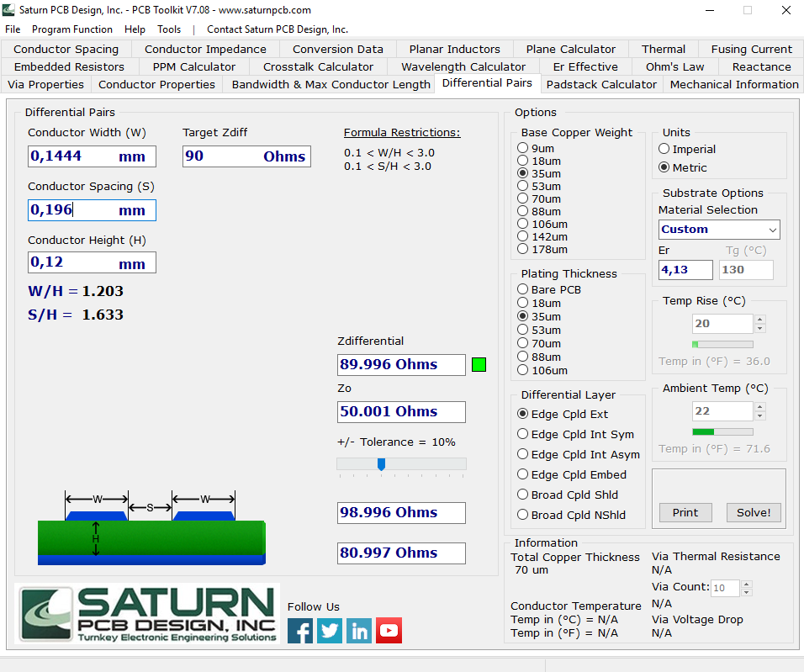Screen dimensions: 804x672
Task: Open the Program Function menu
Action: pos(72,29)
